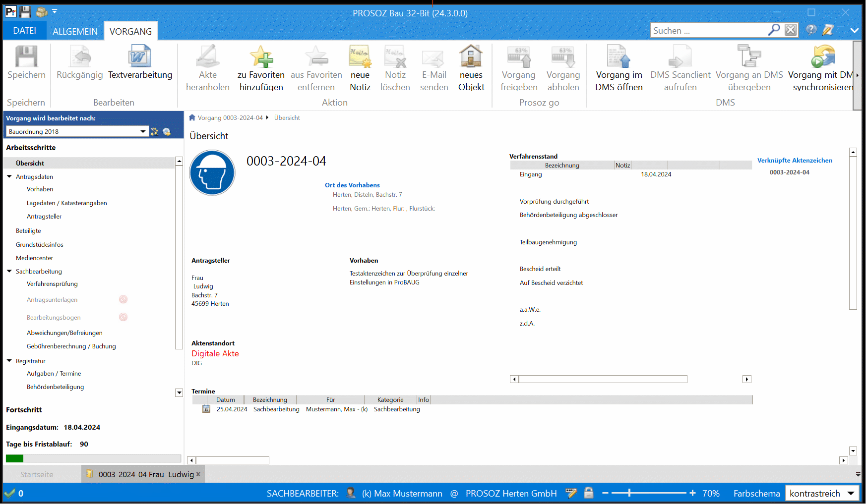Create a neues Objekt from the ribbon

pos(471,68)
